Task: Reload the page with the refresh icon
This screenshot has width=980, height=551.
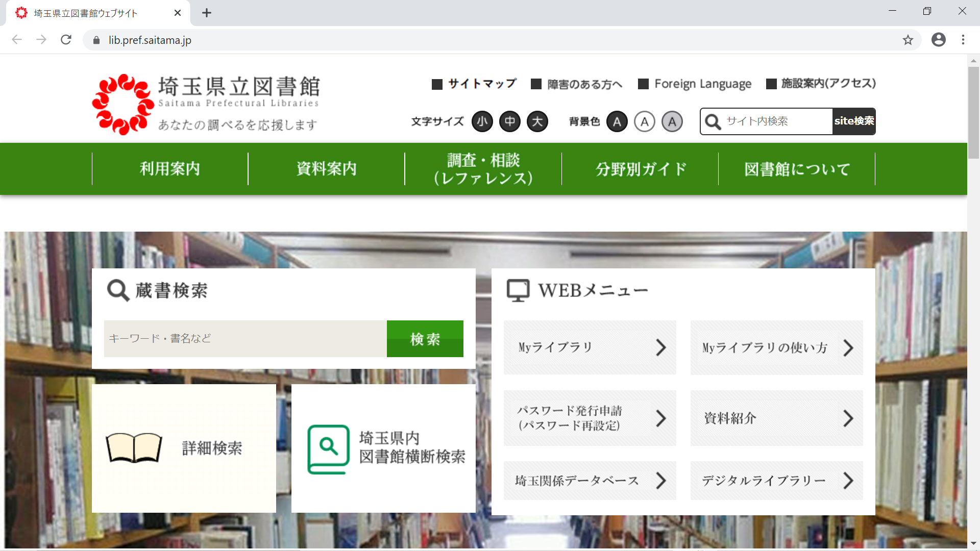Action: tap(66, 40)
